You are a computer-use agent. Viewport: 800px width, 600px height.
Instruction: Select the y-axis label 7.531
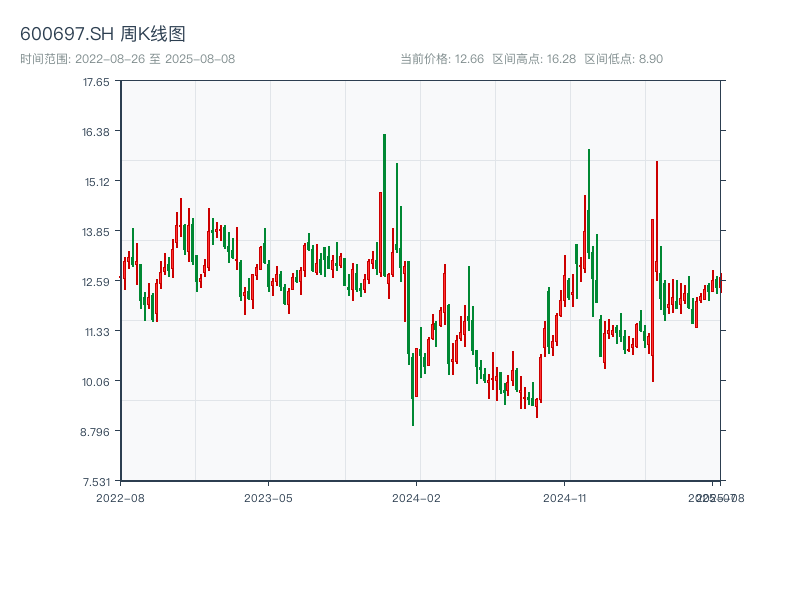(x=96, y=482)
